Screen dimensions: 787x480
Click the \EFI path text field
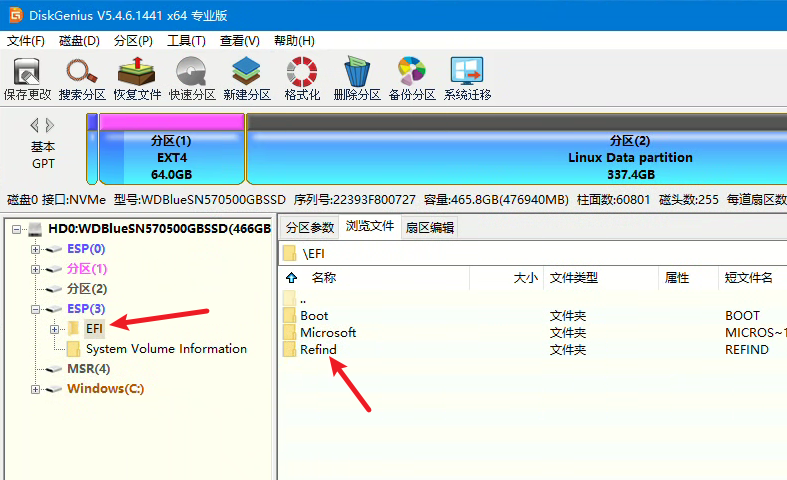(533, 254)
